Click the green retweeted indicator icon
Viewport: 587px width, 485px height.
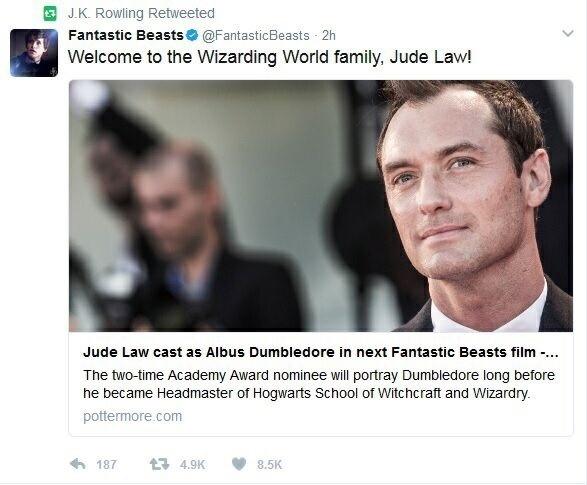point(50,14)
